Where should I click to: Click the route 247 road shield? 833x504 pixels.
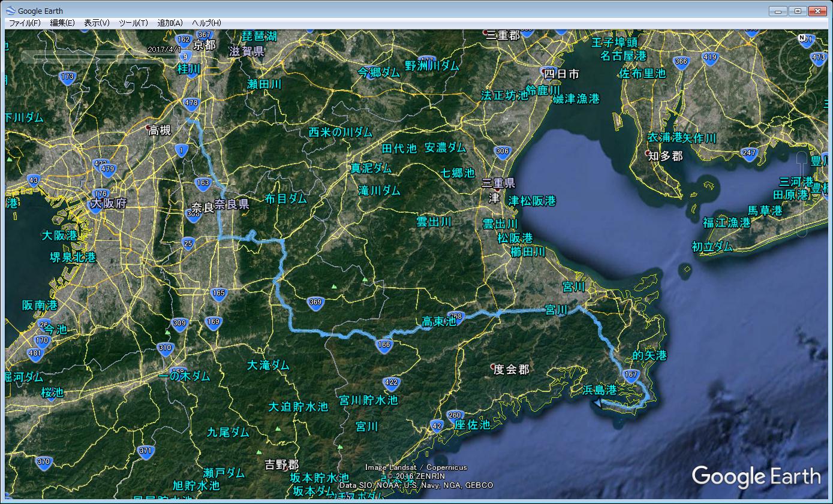pyautogui.click(x=748, y=153)
